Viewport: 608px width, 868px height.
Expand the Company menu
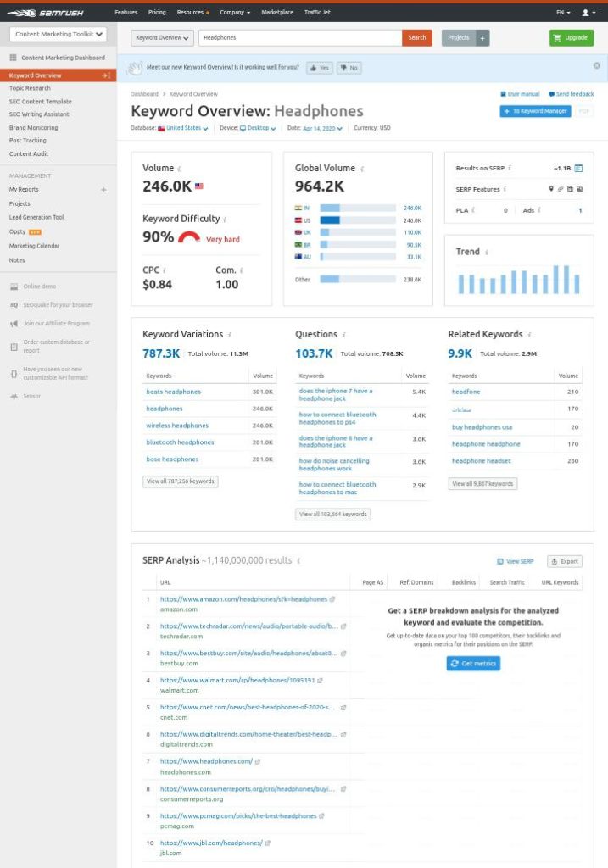(x=235, y=12)
